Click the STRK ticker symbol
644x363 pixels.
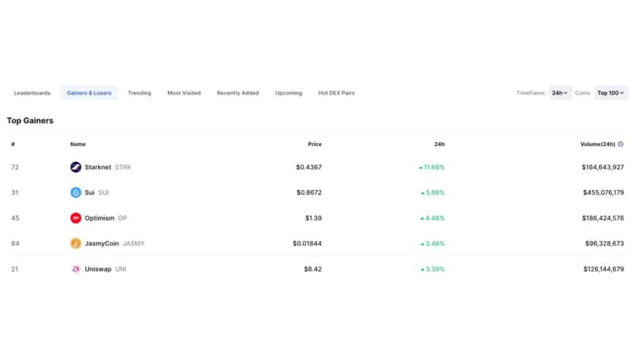click(x=123, y=167)
